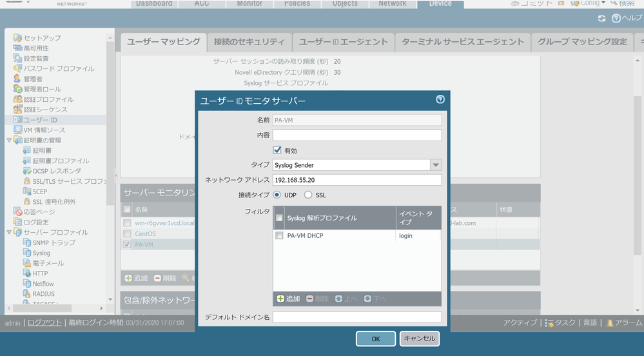Uncheck the PA-VM server row checkbox
The width and height of the screenshot is (644, 356).
tap(127, 244)
